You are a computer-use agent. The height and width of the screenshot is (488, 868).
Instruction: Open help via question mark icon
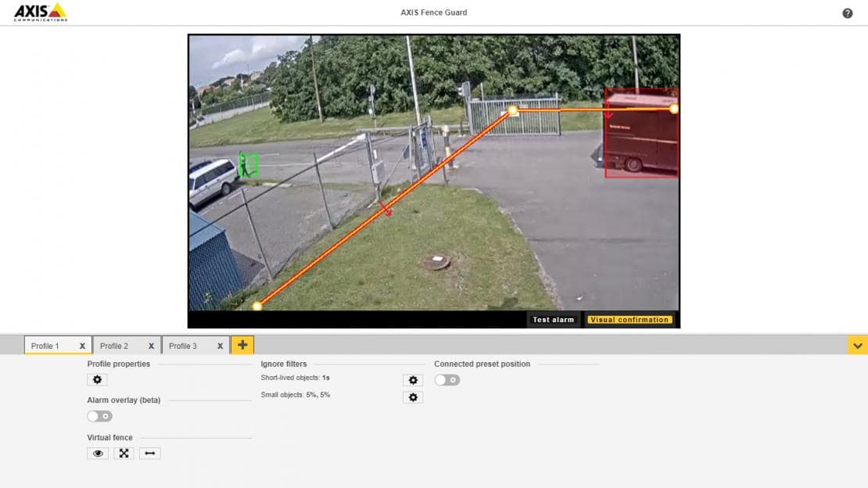(x=848, y=13)
